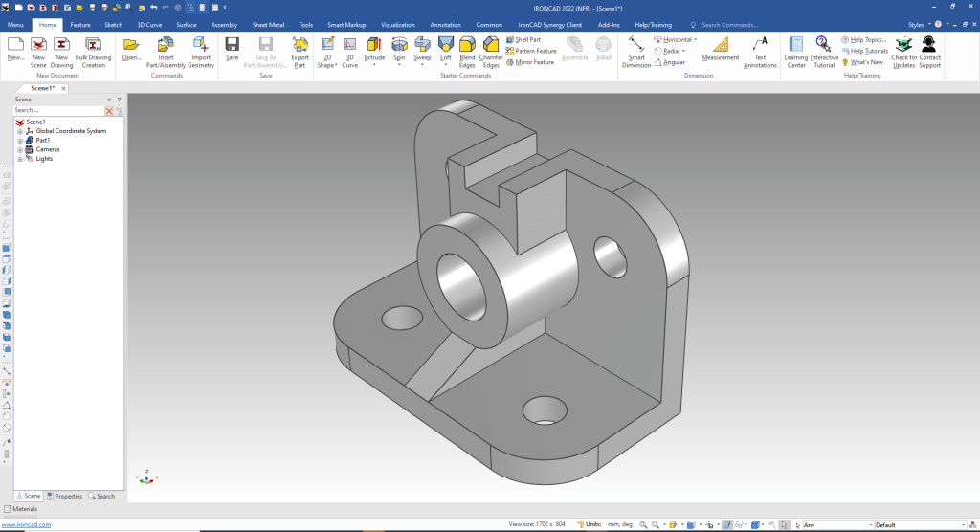Open the Visualization ribbon tab

coord(398,25)
